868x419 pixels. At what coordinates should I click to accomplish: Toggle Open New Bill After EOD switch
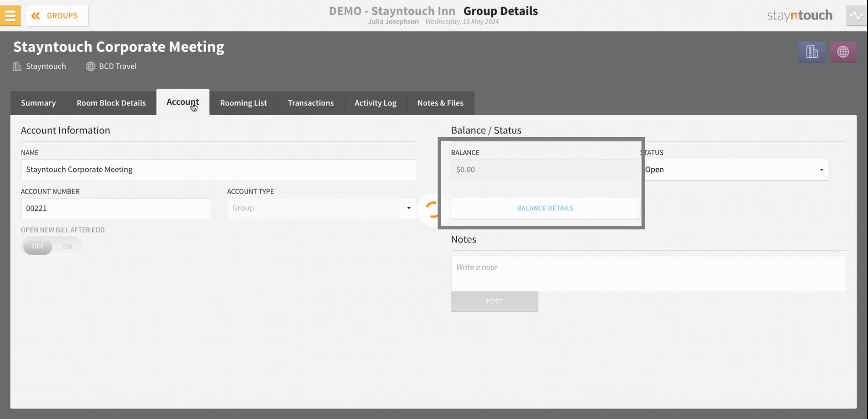52,247
